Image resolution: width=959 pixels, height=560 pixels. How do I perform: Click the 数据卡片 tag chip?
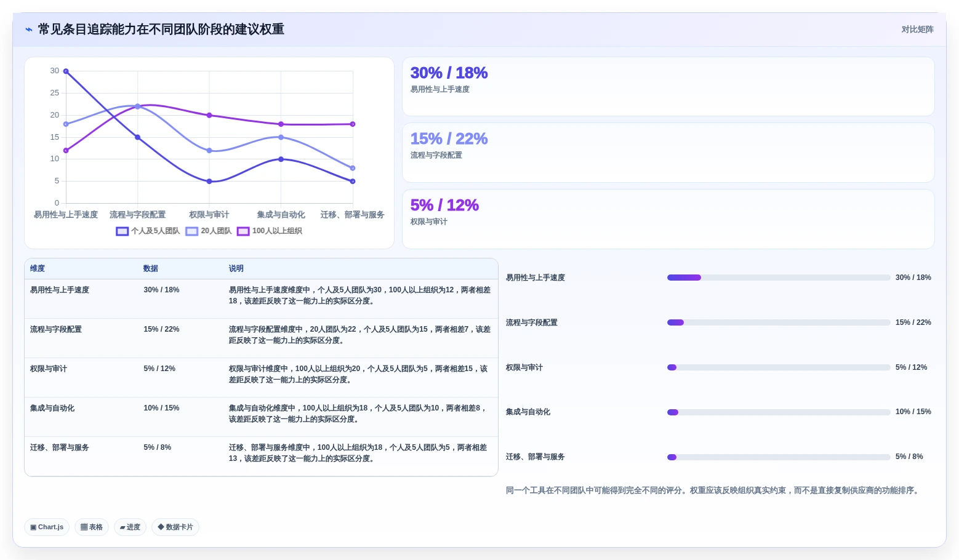(x=175, y=527)
